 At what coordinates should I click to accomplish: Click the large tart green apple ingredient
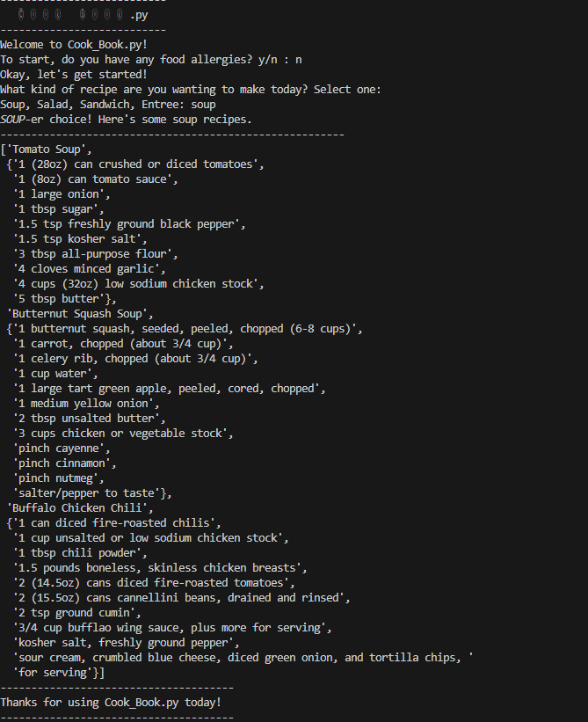[x=170, y=388]
